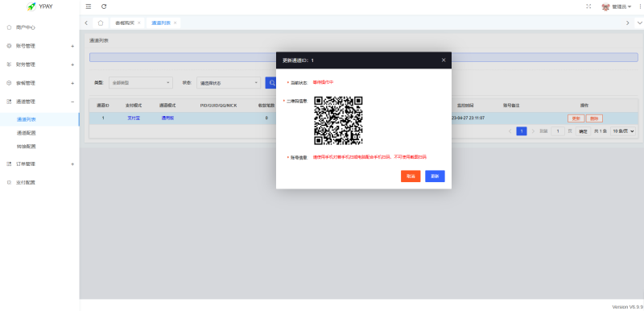Click the vertical dots icon at top right

[641, 6]
